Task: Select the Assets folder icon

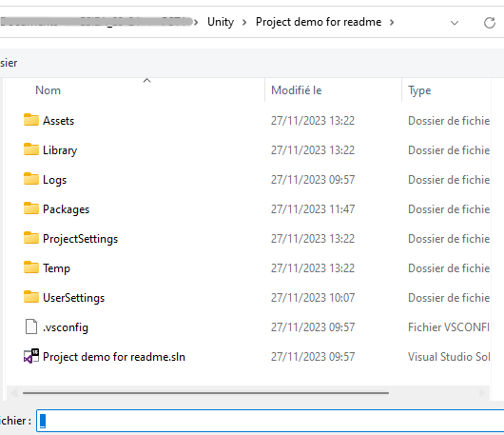Action: (31, 120)
